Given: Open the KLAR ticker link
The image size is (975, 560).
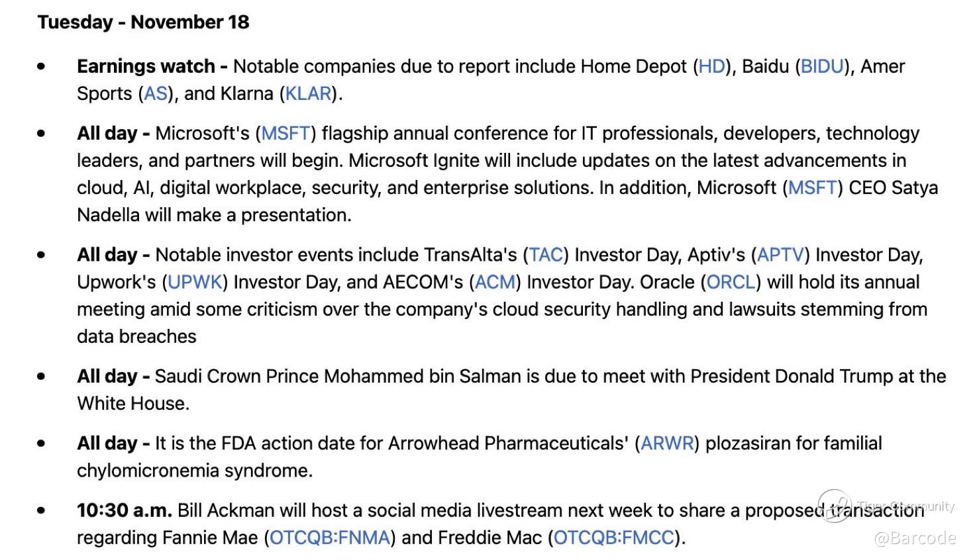Looking at the screenshot, I should 308,93.
